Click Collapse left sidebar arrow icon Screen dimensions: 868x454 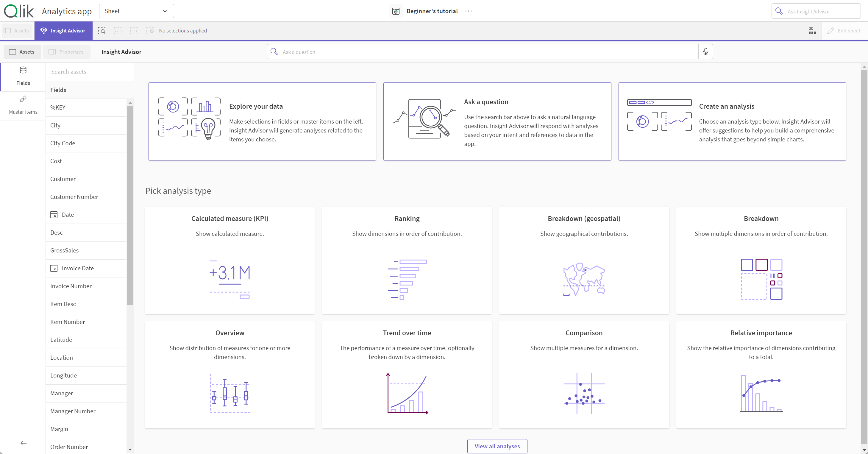(x=23, y=443)
